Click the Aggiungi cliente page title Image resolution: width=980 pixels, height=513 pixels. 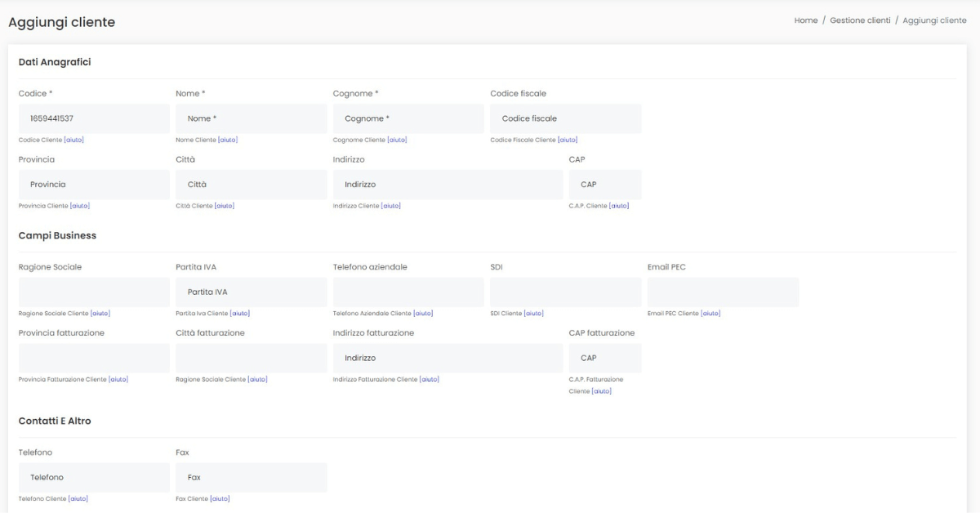[61, 22]
